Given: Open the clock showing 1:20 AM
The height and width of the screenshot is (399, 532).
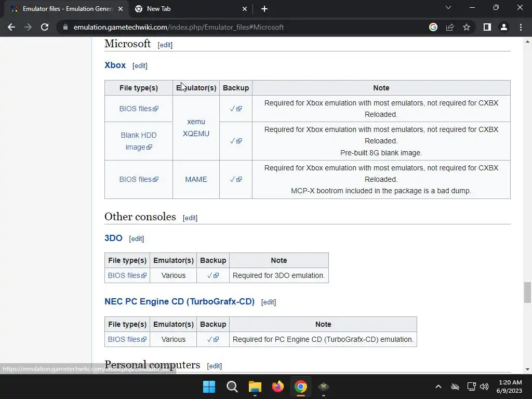Looking at the screenshot, I should tap(509, 387).
